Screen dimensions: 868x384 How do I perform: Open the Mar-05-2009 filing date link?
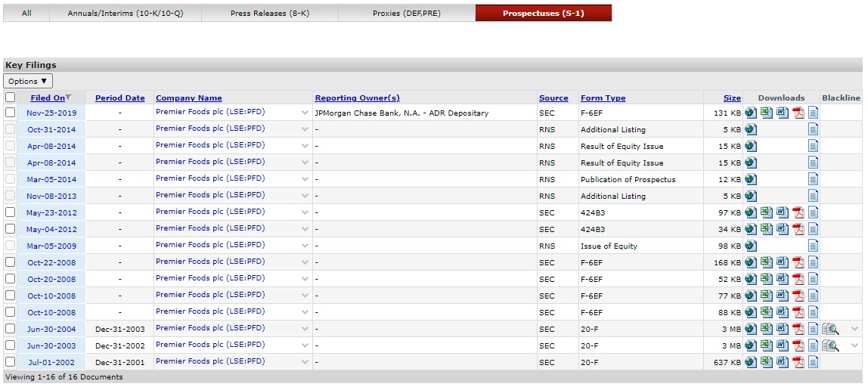point(51,246)
